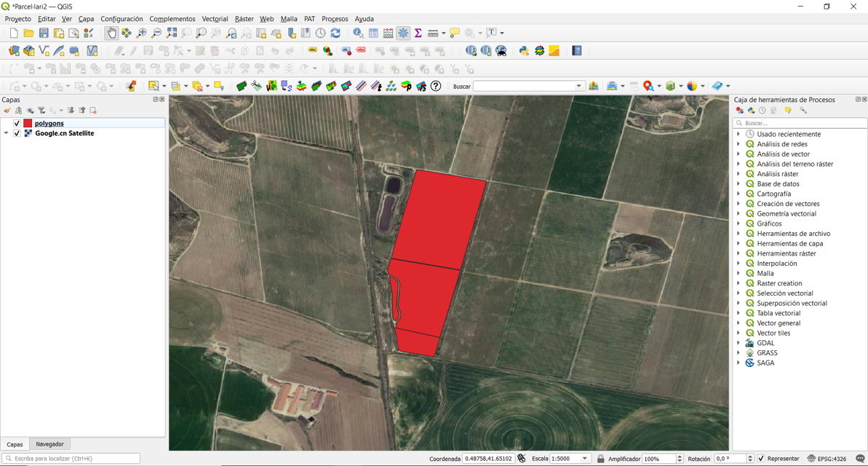Open layer styling brush in Capas panel

point(7,110)
